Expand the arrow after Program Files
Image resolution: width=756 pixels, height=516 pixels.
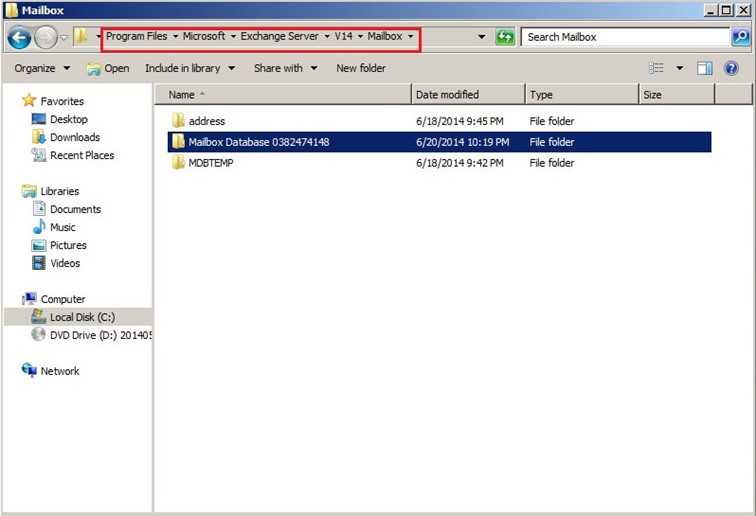[x=176, y=37]
